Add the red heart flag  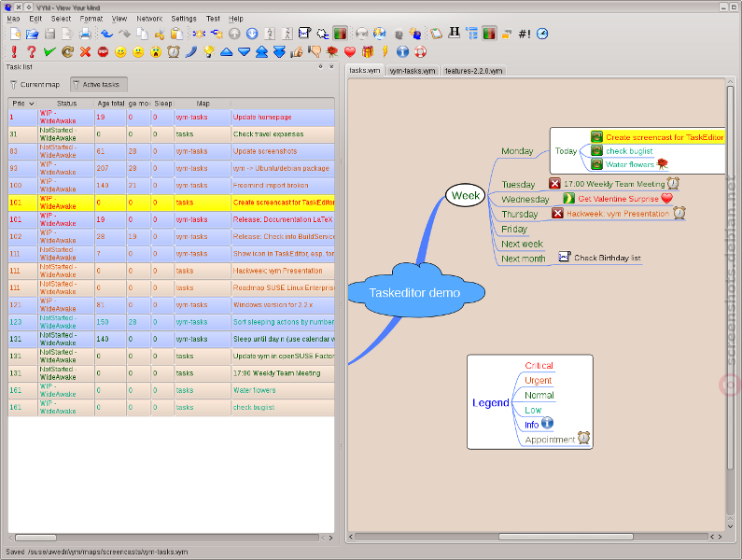point(350,51)
